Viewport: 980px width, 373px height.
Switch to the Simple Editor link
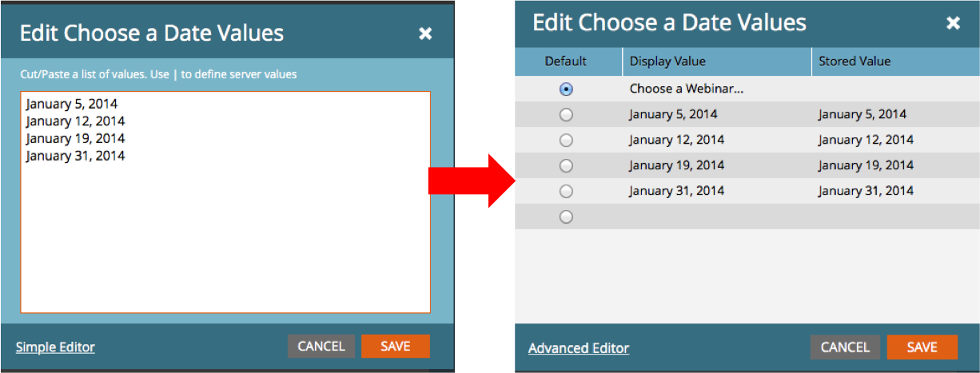[x=55, y=347]
